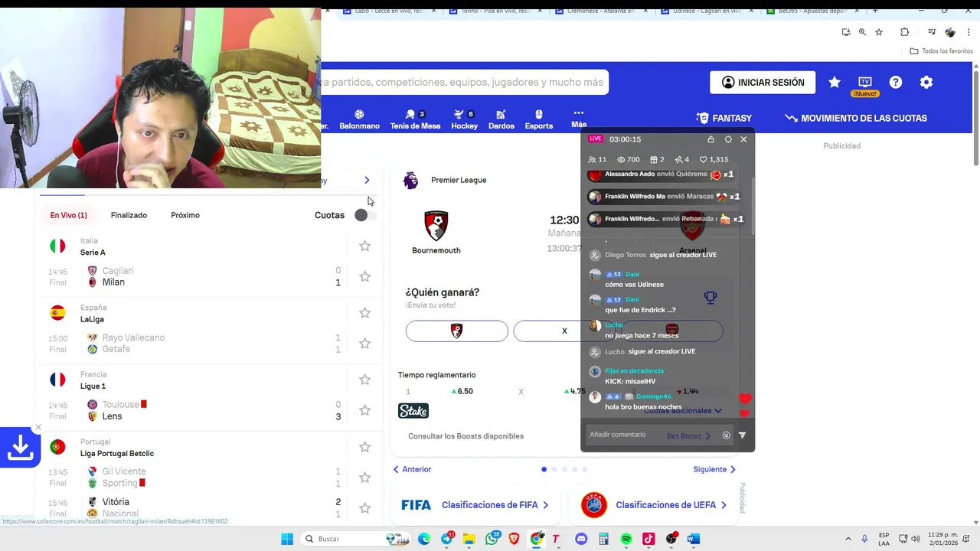The image size is (980, 551).
Task: Close the LIVE chat overlay
Action: click(743, 139)
